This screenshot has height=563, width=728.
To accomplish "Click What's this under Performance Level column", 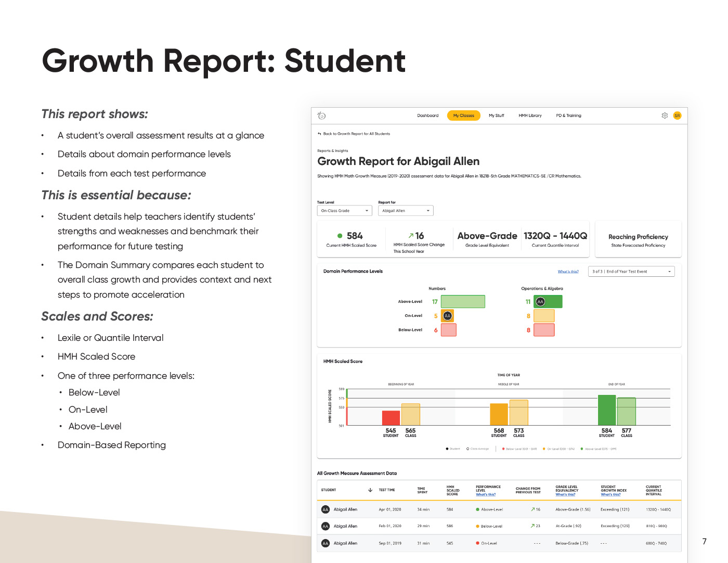I will coord(486,495).
